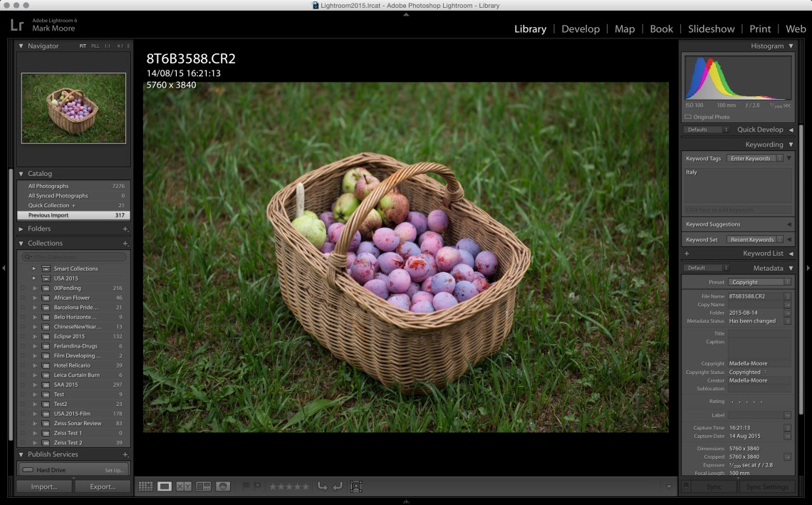Screen dimensions: 812x505
Task: Switch to the Develop module
Action: pyautogui.click(x=580, y=29)
